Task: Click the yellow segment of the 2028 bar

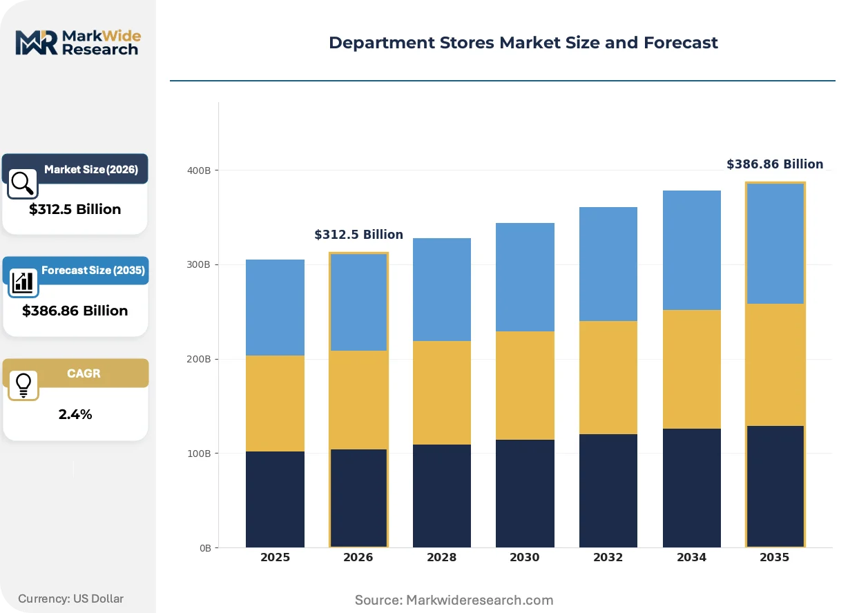Action: [442, 393]
